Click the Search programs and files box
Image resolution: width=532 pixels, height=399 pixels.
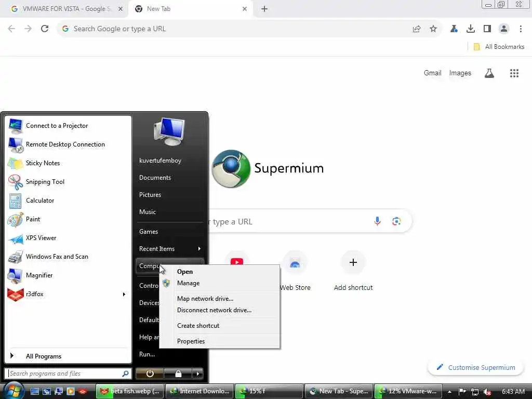click(68, 374)
